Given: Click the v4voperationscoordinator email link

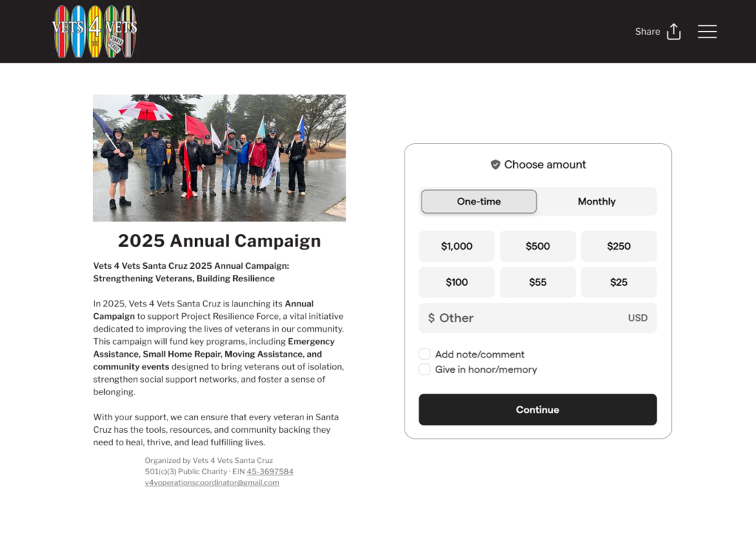Looking at the screenshot, I should [x=212, y=483].
